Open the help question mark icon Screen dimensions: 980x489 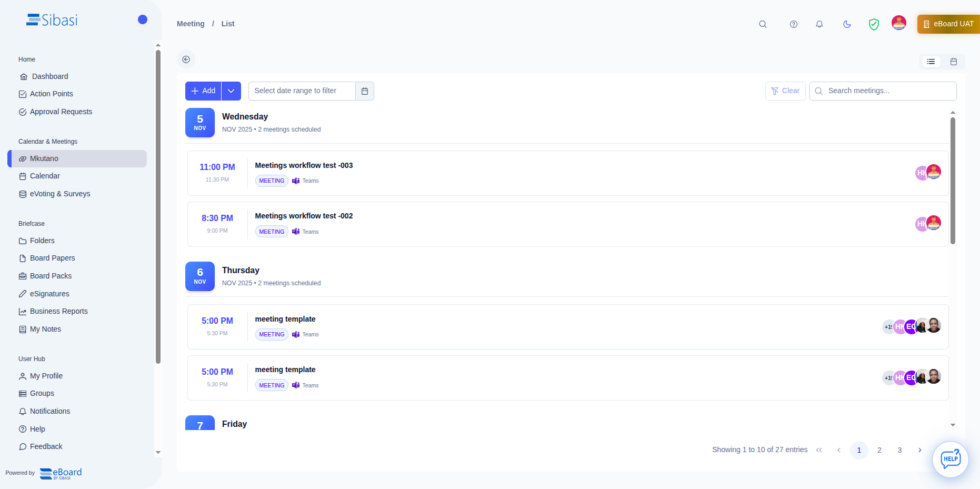(x=794, y=24)
